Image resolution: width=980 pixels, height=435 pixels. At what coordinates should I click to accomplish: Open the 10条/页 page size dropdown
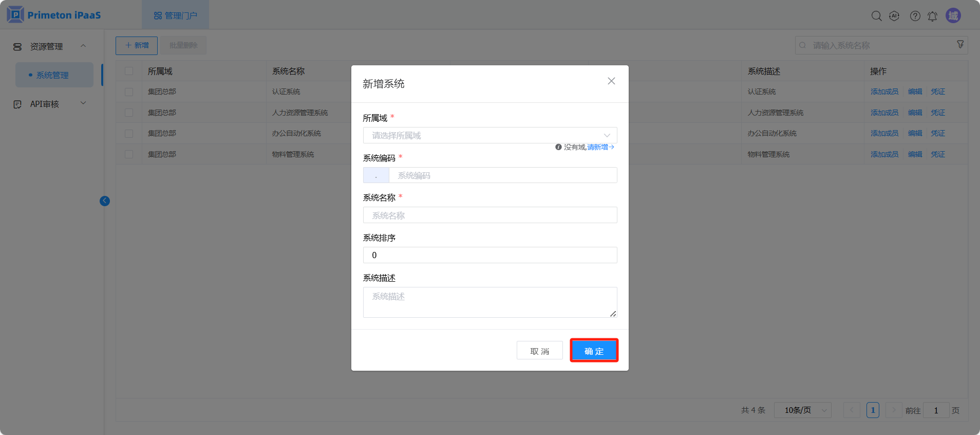(802, 410)
